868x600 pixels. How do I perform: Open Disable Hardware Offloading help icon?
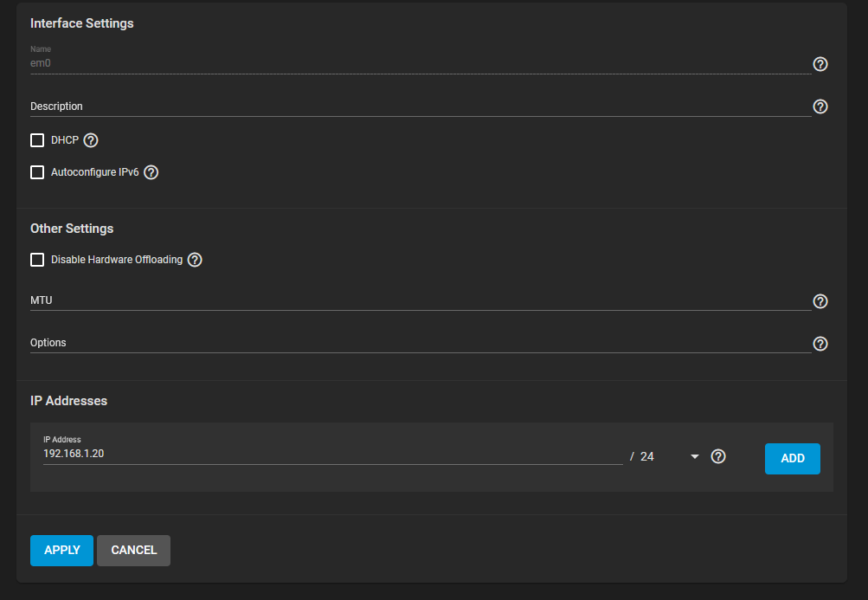(195, 260)
